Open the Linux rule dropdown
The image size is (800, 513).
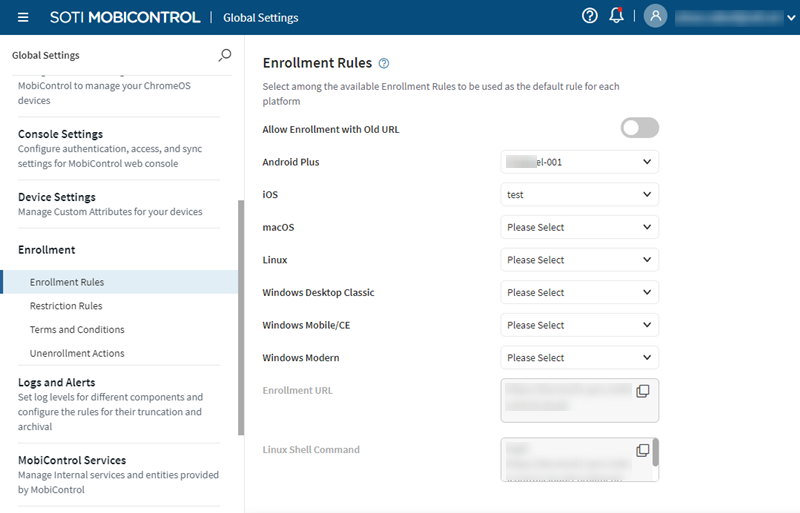(579, 260)
